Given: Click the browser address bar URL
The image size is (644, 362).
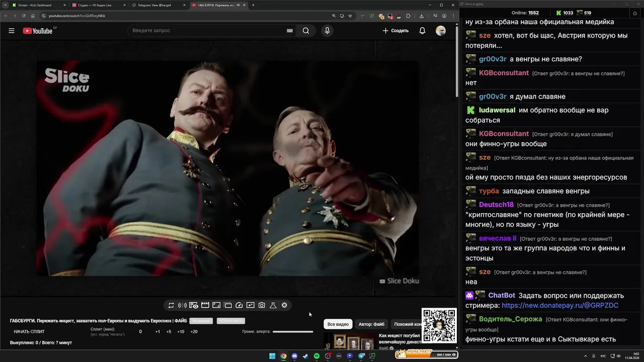Looking at the screenshot, I should [77, 16].
